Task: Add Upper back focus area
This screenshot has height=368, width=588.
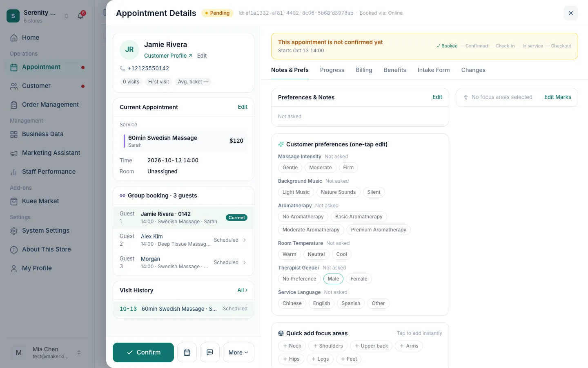Action: pyautogui.click(x=371, y=346)
